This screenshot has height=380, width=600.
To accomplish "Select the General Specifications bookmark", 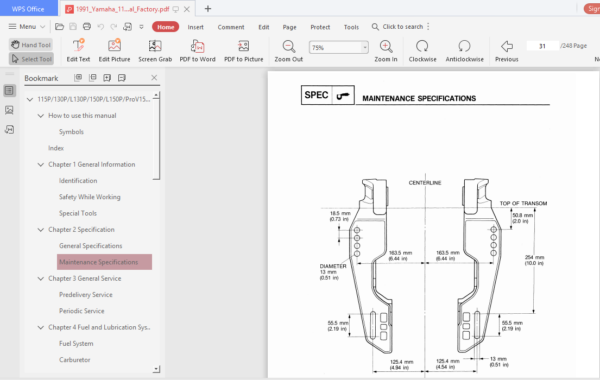I will pos(91,246).
